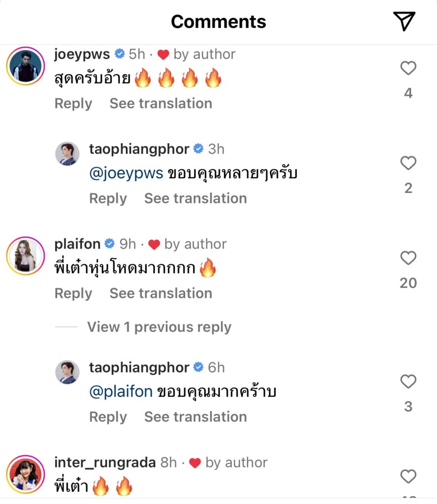This screenshot has width=437, height=504.
Task: See translation of plaifon's comment
Action: [x=160, y=293]
